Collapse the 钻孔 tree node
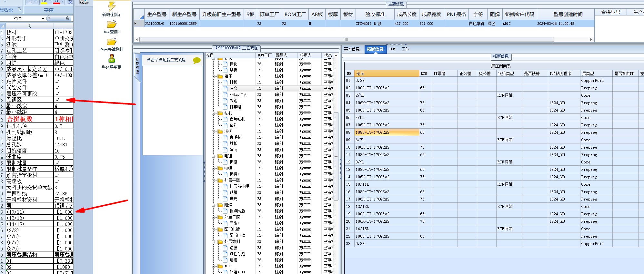This screenshot has width=644, height=274. 214,113
